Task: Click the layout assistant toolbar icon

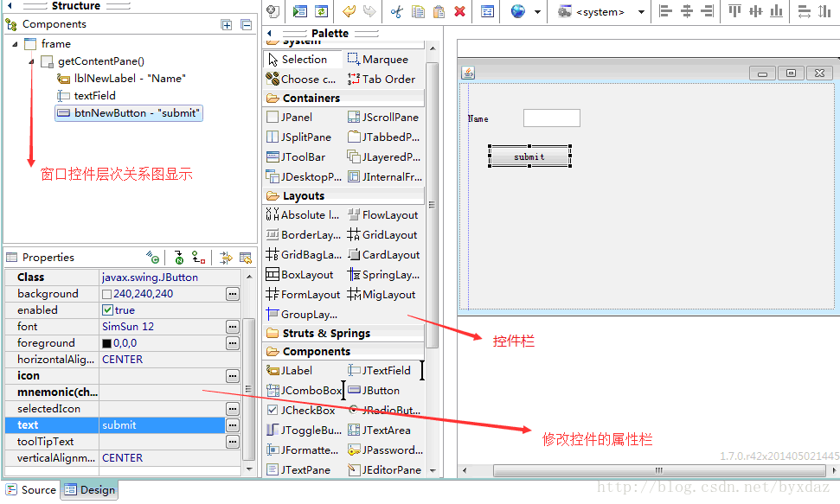Action: pyautogui.click(x=488, y=11)
